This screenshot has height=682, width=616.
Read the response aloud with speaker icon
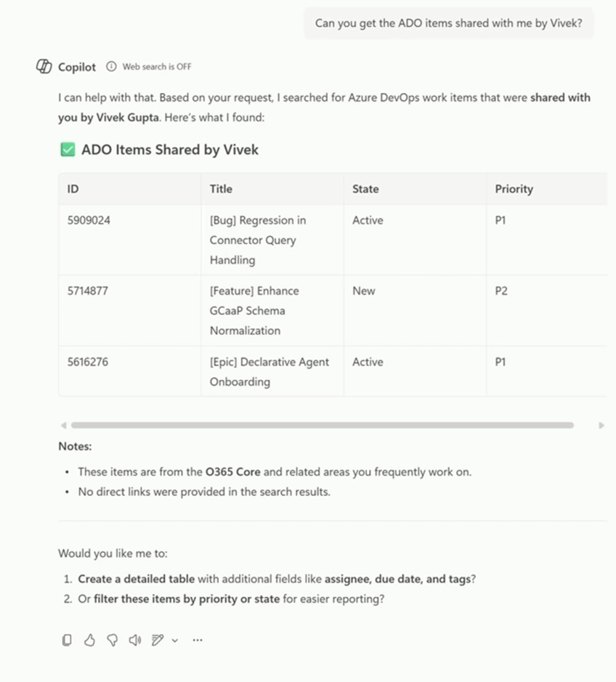point(134,640)
